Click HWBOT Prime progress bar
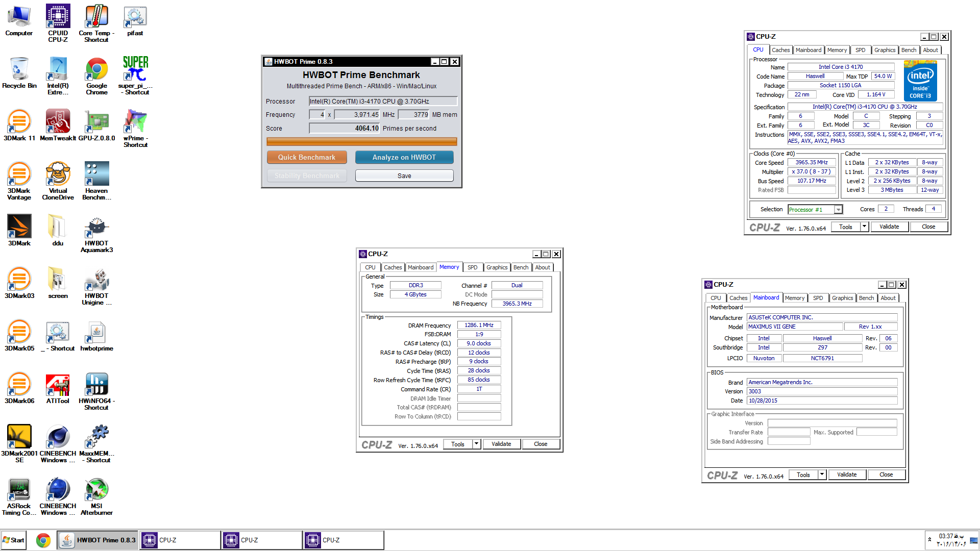980x551 pixels. (x=362, y=141)
